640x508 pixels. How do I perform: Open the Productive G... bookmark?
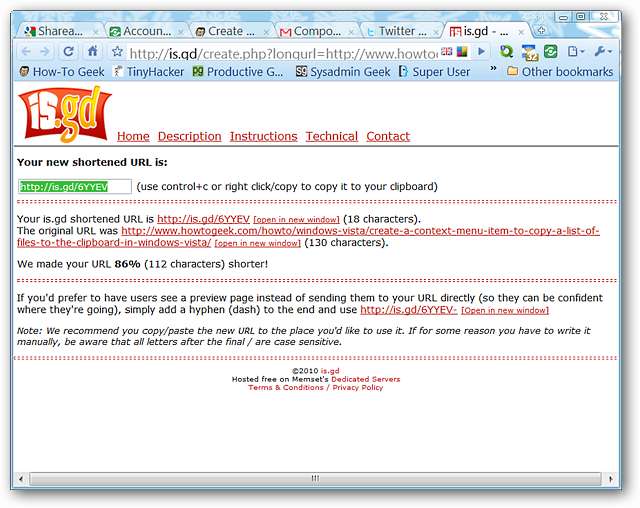pos(238,72)
